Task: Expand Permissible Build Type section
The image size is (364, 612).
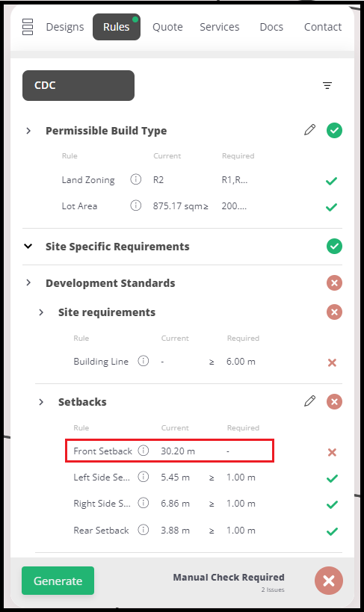Action: (x=28, y=131)
